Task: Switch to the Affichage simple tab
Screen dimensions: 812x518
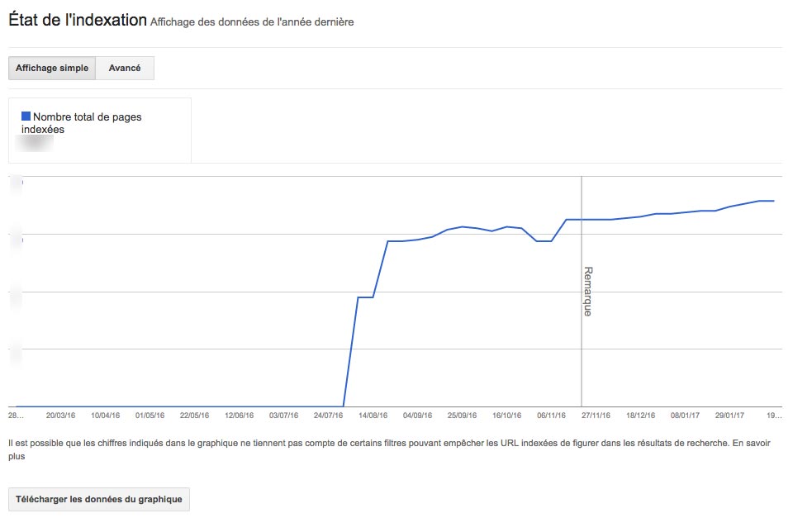Action: (52, 69)
